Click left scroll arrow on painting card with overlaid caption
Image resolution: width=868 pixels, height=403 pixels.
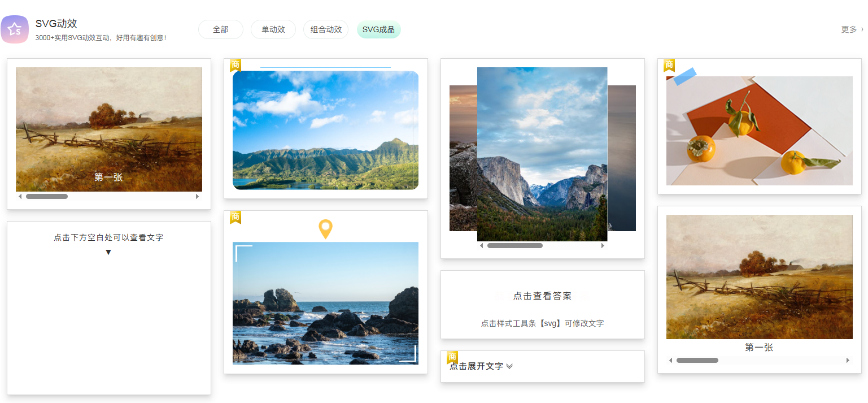pos(20,197)
